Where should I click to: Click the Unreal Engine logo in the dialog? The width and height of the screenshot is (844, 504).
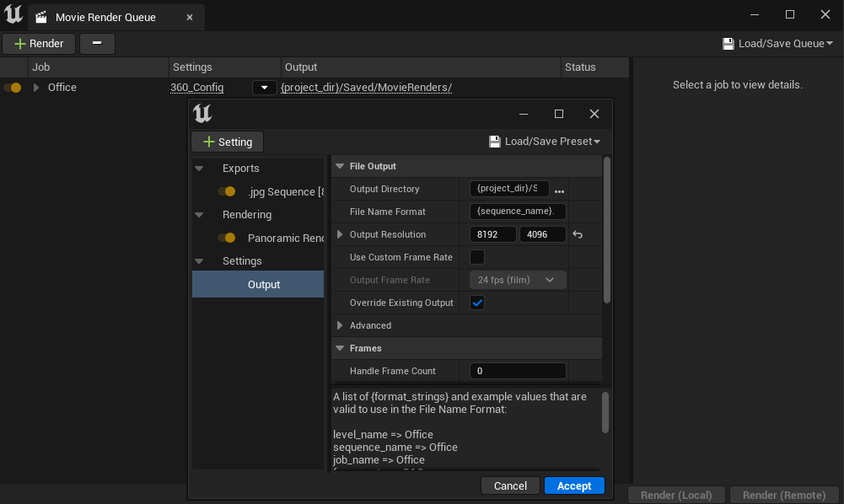202,114
